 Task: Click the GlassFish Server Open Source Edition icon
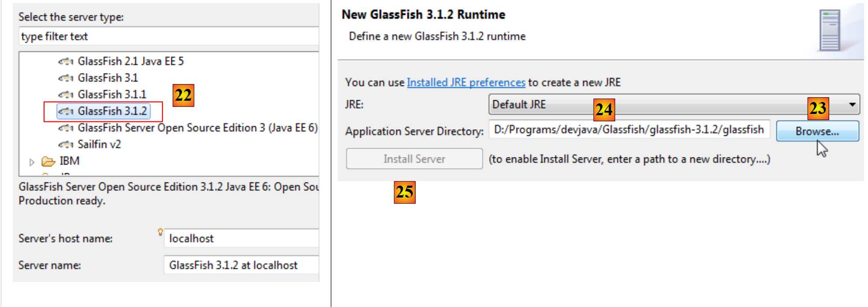tap(66, 128)
